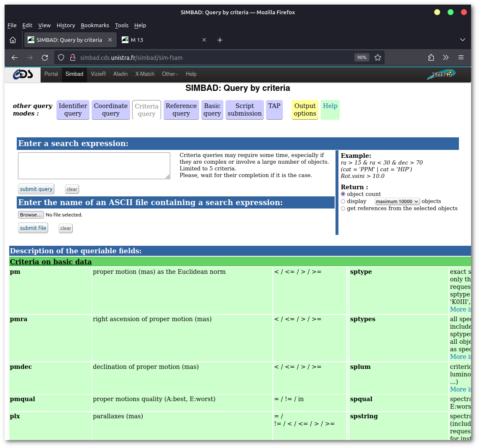
Task: Close the M 13 tab
Action: coord(204,40)
